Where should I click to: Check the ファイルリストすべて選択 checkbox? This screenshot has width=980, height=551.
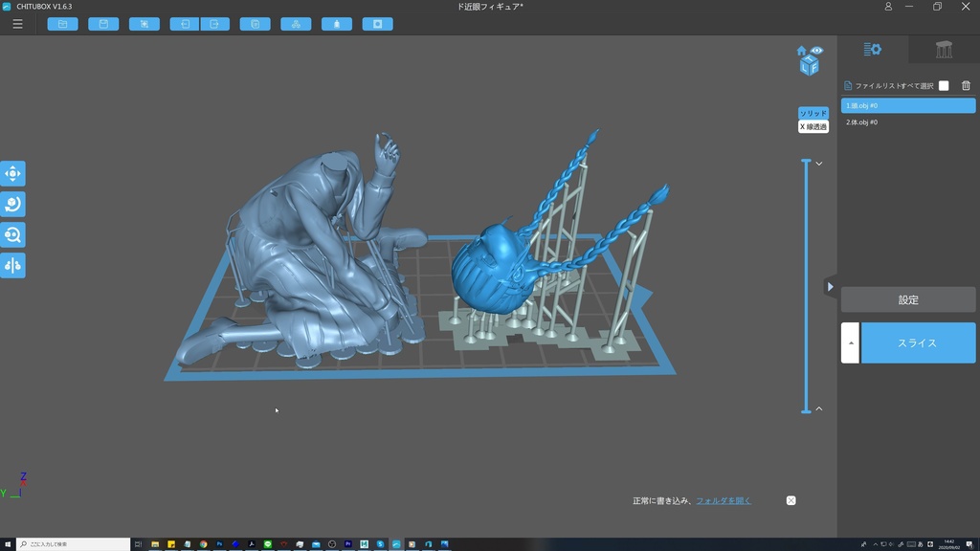(x=944, y=85)
